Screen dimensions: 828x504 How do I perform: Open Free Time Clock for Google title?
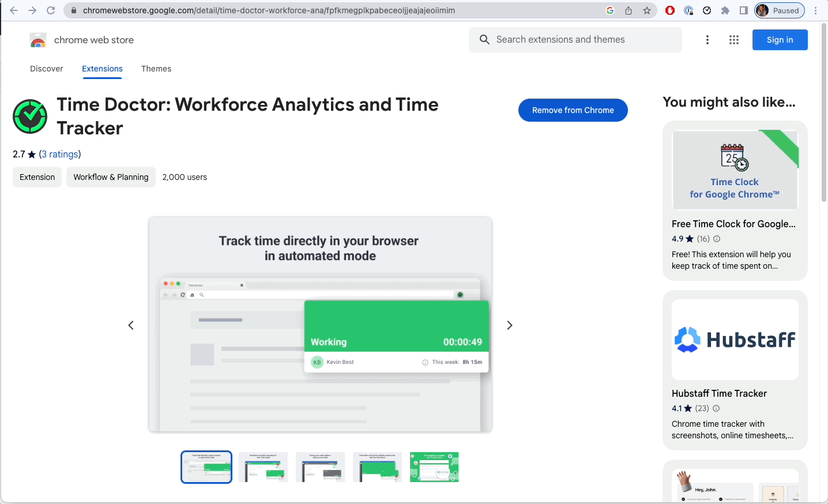(x=733, y=224)
